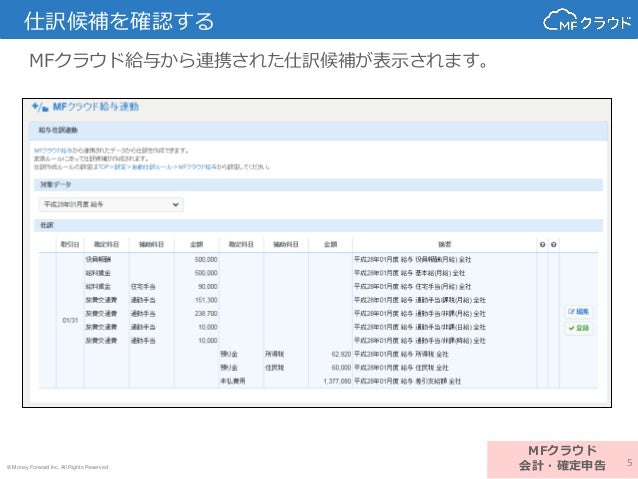
Task: Click the 給与仕訳連動 section header
Action: tap(318, 130)
